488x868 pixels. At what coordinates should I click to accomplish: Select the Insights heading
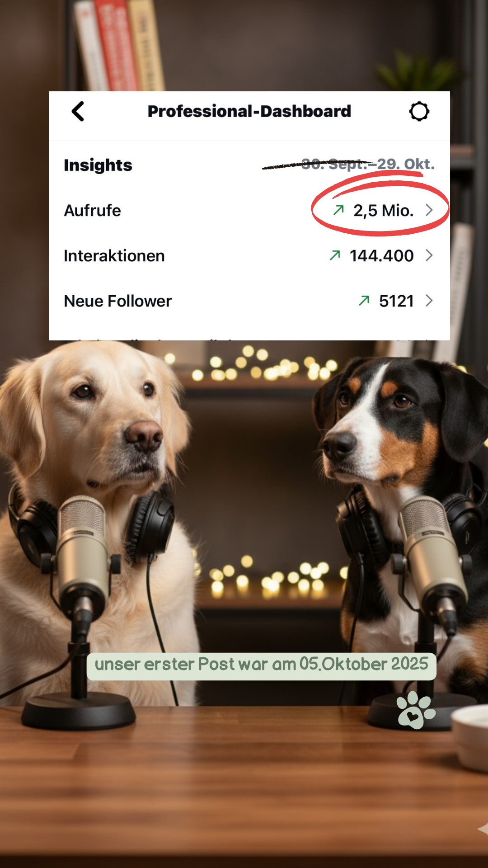tap(98, 165)
